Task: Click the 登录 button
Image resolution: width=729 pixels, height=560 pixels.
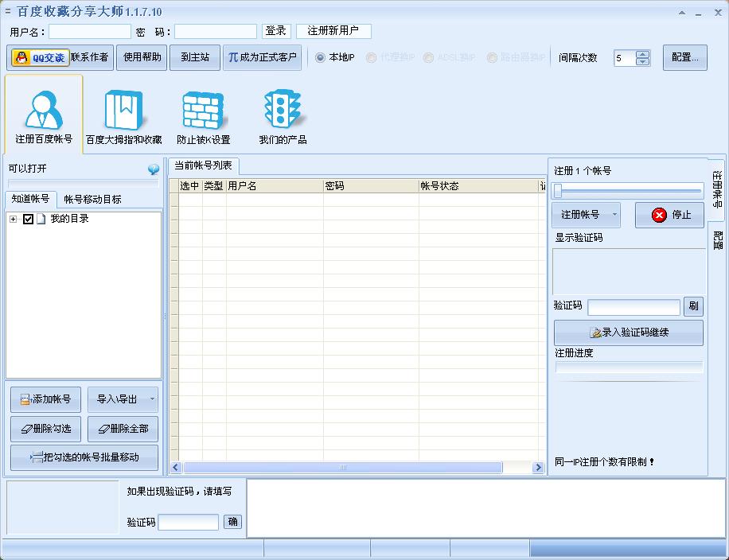Action: coord(276,31)
